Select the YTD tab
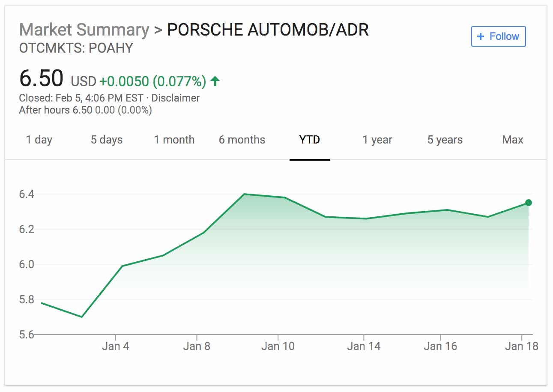 [310, 140]
